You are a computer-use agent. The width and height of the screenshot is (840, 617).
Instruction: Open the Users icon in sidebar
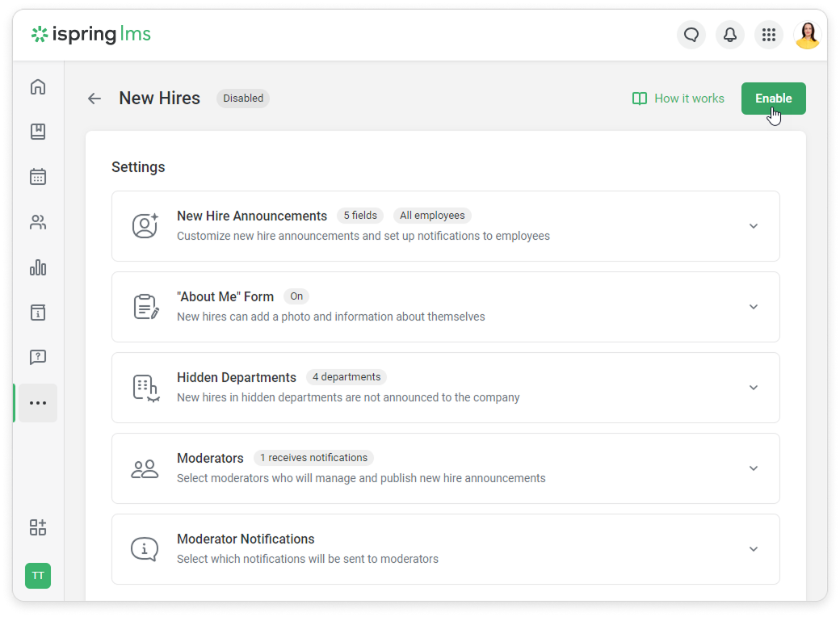38,222
